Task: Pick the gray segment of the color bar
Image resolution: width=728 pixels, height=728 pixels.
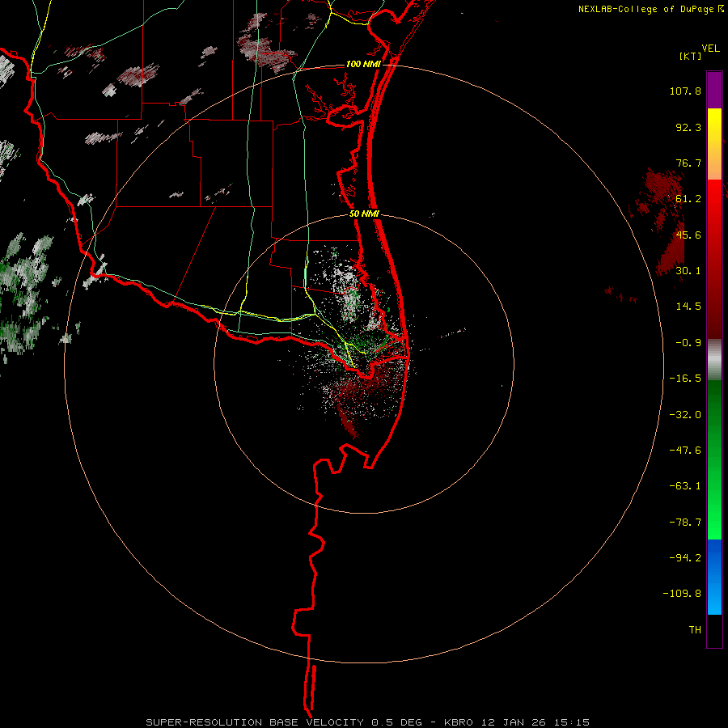Action: (x=714, y=360)
